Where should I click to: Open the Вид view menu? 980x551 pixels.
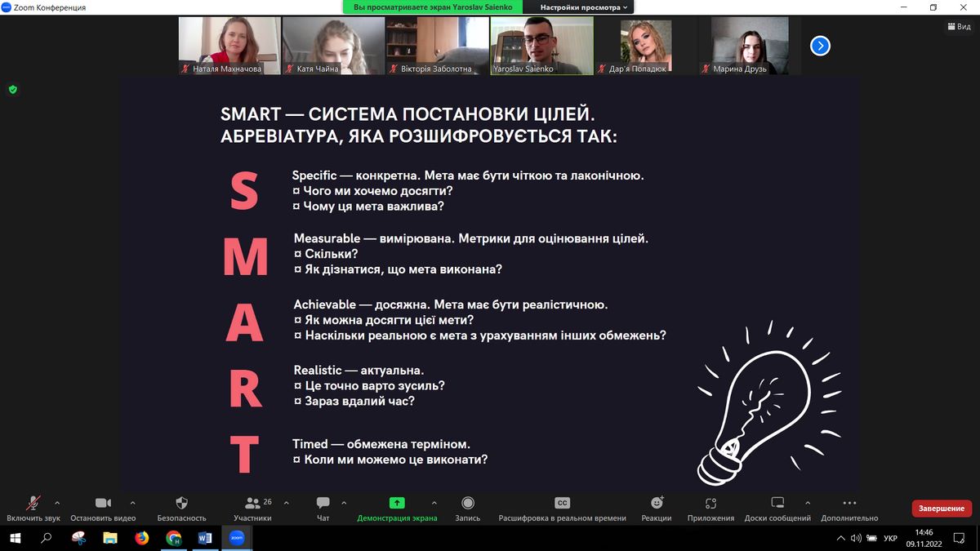pos(959,27)
